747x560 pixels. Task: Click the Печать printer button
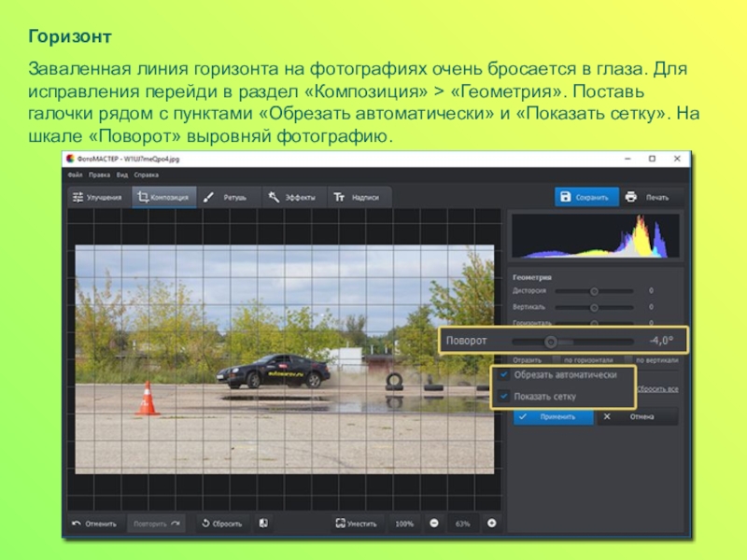650,197
